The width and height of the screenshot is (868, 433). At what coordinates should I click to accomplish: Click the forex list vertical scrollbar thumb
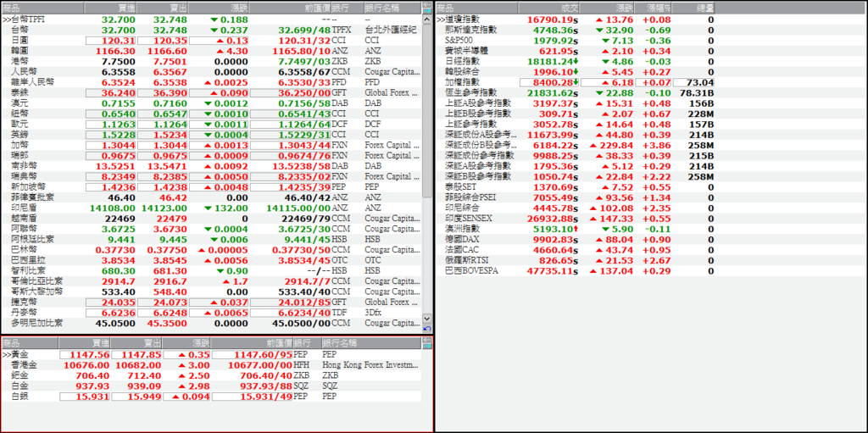pyautogui.click(x=427, y=111)
